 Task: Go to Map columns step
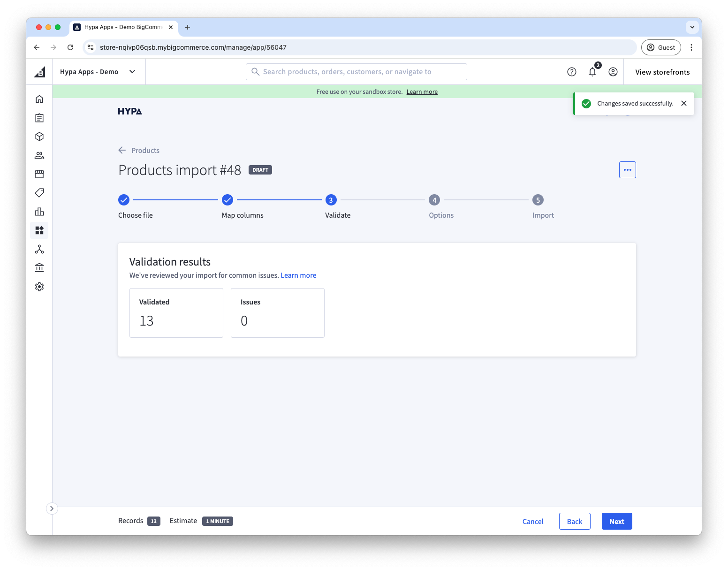point(227,200)
